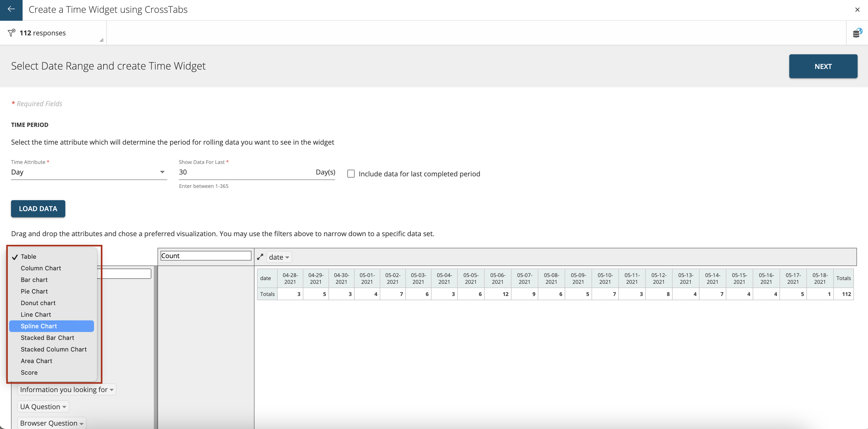The height and width of the screenshot is (429, 868).
Task: Open the data source icon at top right
Action: [857, 33]
